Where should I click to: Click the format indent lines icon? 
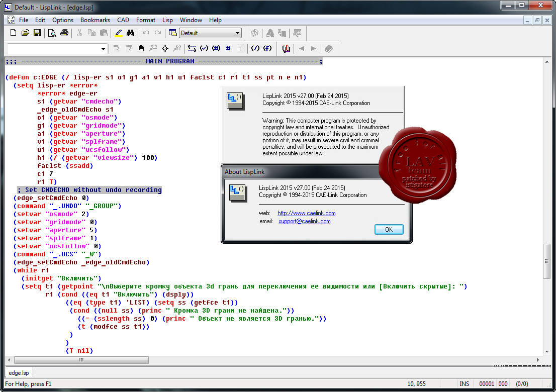(240, 49)
